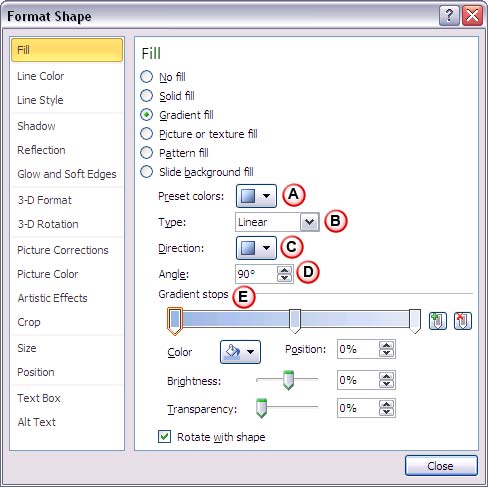Uncheck Rotate with shape checkbox
The image size is (488, 487).
[164, 437]
